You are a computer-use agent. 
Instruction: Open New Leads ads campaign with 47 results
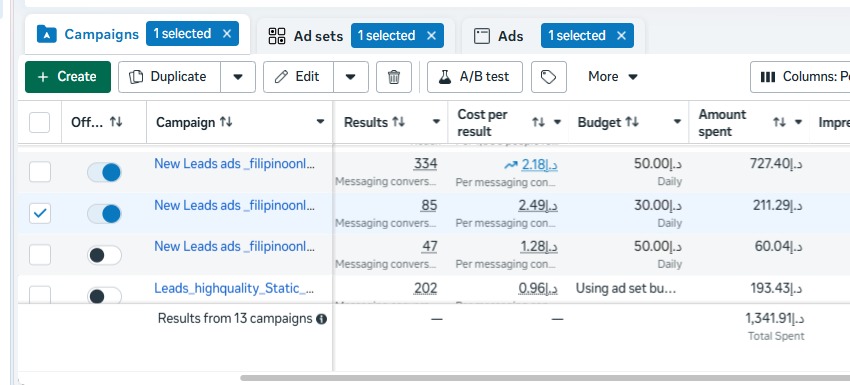pyautogui.click(x=234, y=246)
